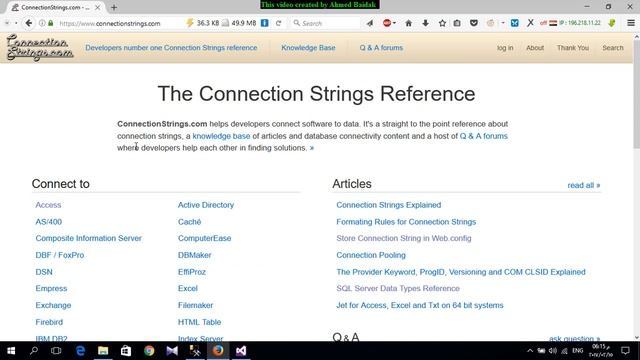The width and height of the screenshot is (640, 360).
Task: Switch to purple Visual Studio taskbar icon
Action: coord(241,351)
